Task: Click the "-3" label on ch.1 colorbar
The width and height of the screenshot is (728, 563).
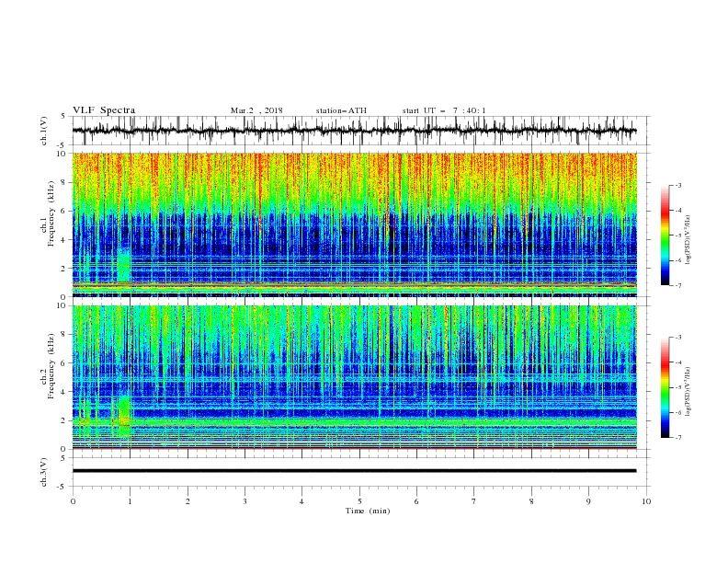Action: (677, 185)
